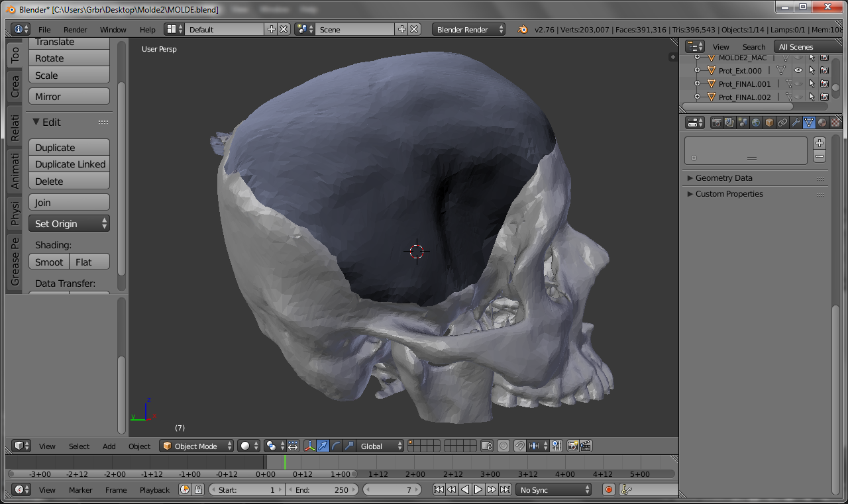Delete the current Scene with X icon

pyautogui.click(x=414, y=29)
